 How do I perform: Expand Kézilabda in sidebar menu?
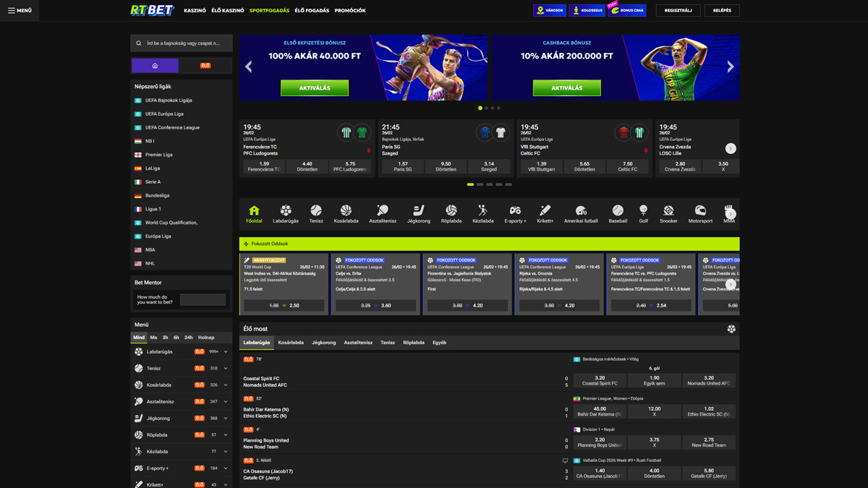226,452
